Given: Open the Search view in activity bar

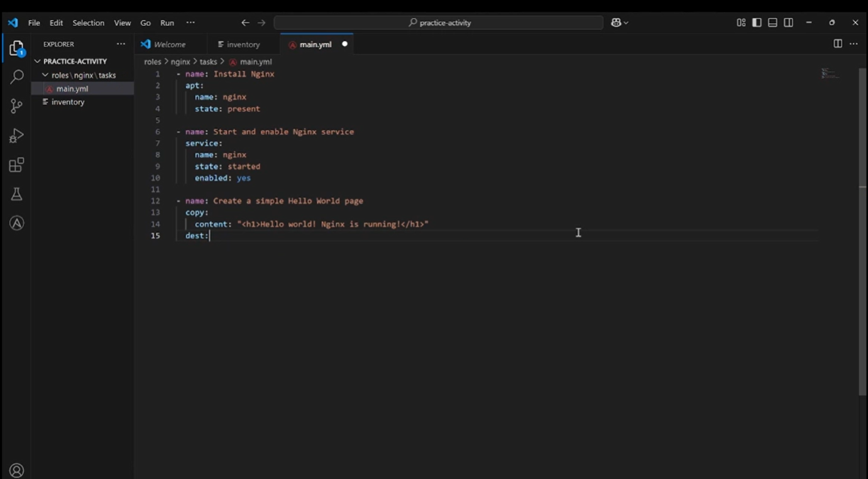Looking at the screenshot, I should 16,77.
